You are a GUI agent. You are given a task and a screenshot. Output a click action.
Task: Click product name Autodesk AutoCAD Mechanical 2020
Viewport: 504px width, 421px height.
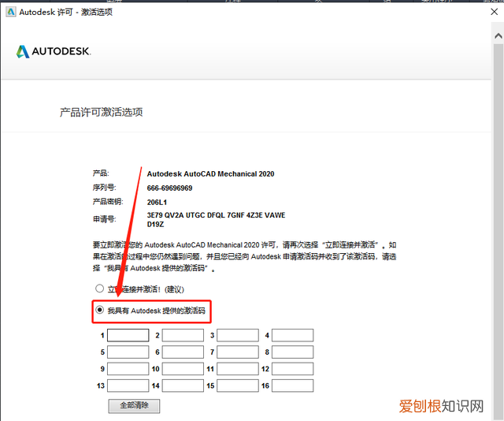(x=210, y=173)
